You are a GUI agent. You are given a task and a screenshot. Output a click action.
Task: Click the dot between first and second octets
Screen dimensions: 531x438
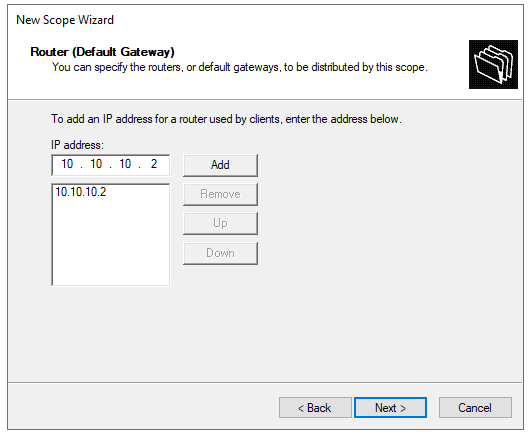pos(82,167)
